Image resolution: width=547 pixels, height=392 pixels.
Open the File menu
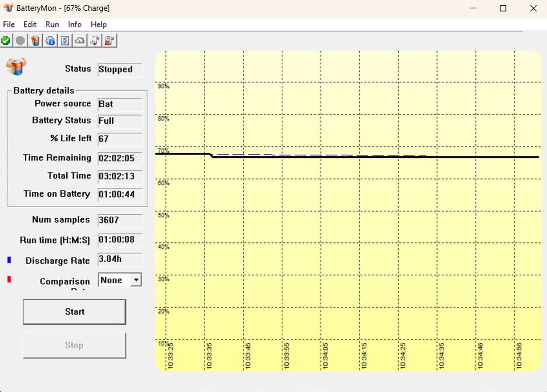9,24
